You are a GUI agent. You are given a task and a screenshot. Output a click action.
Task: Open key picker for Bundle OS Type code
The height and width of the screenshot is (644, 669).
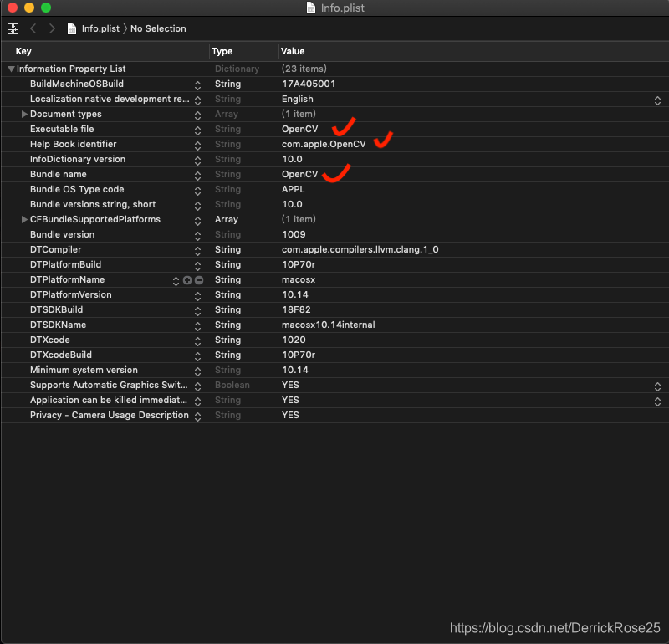tap(197, 191)
